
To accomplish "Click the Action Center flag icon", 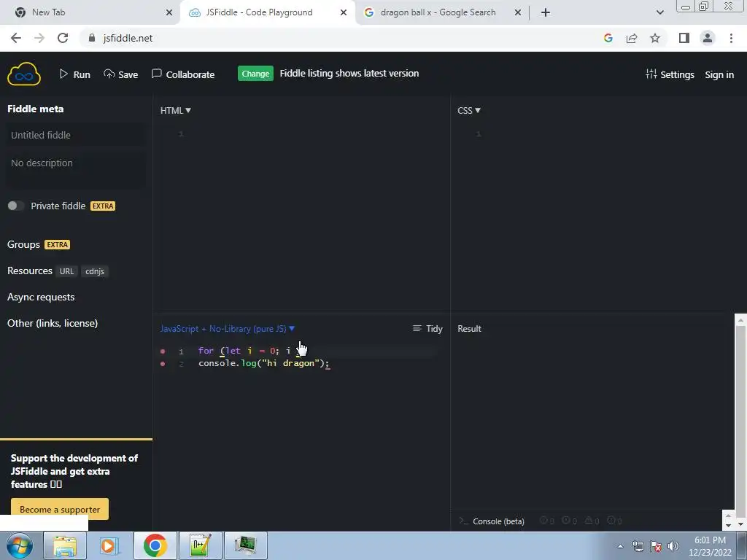I will click(x=656, y=546).
